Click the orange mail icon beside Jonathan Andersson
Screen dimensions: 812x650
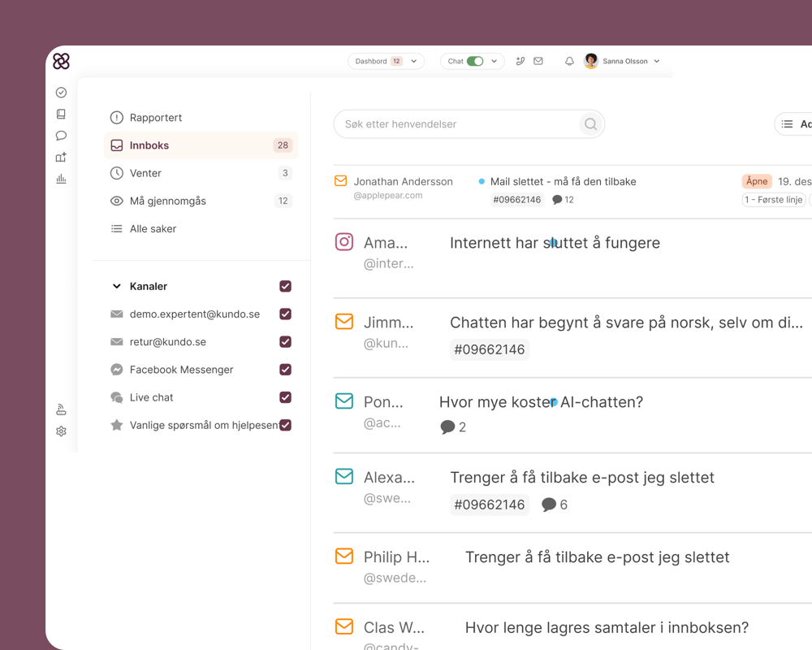tap(341, 181)
